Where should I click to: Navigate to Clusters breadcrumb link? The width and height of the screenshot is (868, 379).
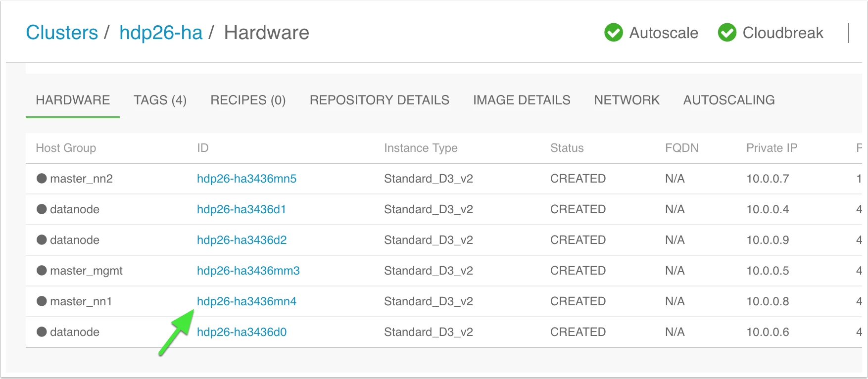pyautogui.click(x=62, y=33)
